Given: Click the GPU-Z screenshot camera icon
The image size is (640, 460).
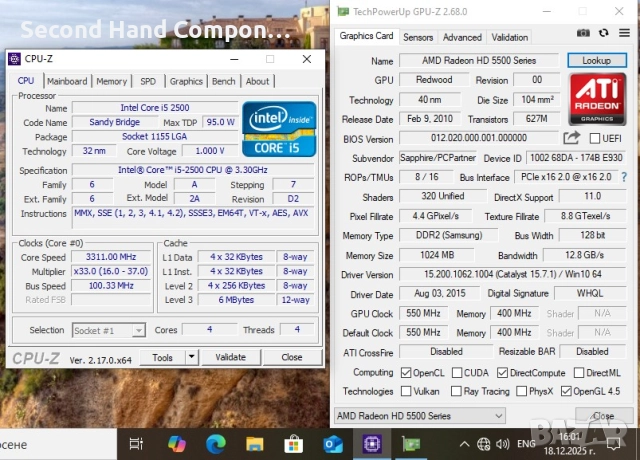Looking at the screenshot, I should click(583, 33).
